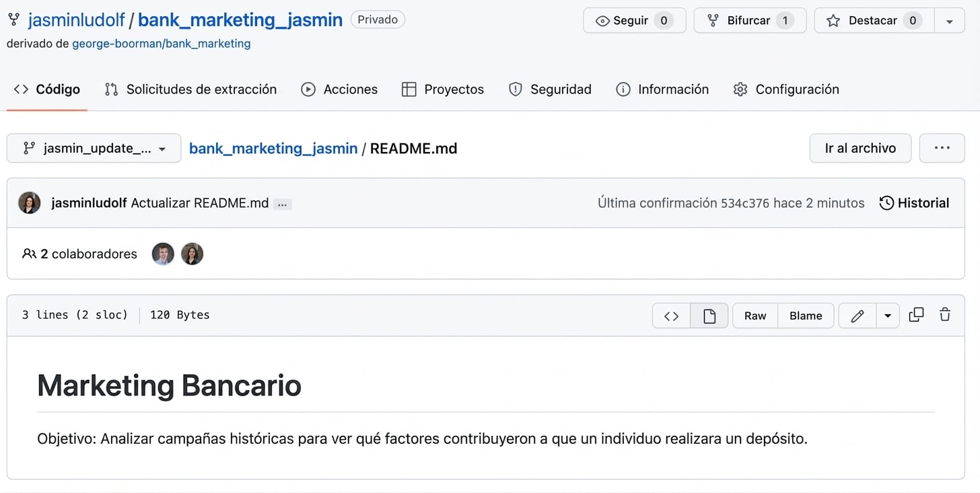Click the Destacar count badge showing 0
Viewport: 980px width, 493px height.
tap(913, 20)
